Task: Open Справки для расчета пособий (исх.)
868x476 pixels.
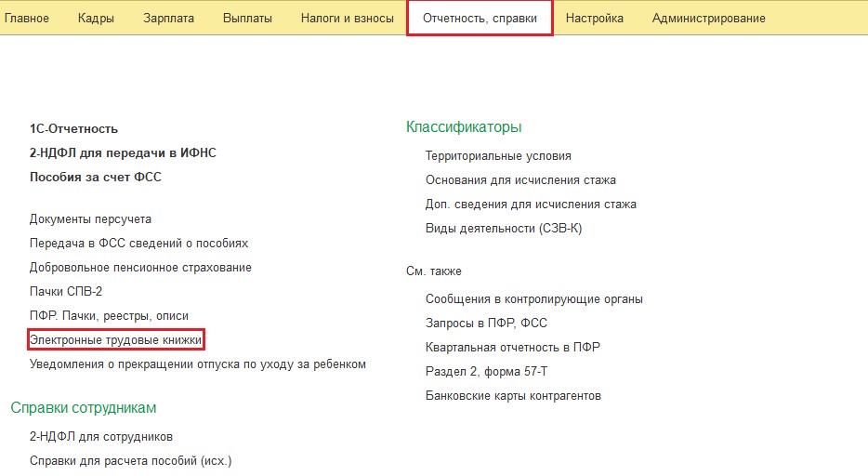Action: (130, 461)
